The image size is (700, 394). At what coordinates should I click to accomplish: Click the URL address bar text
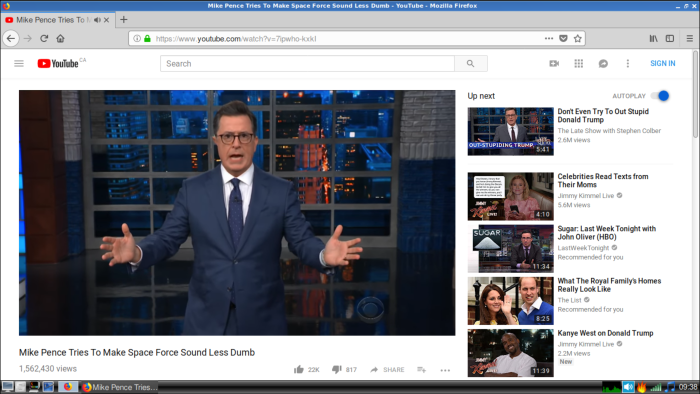tap(236, 39)
